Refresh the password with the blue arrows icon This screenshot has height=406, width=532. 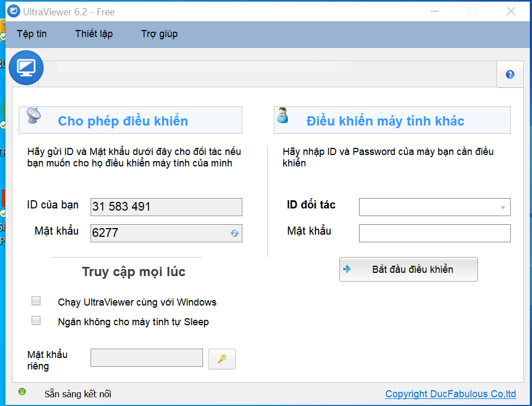pyautogui.click(x=235, y=233)
